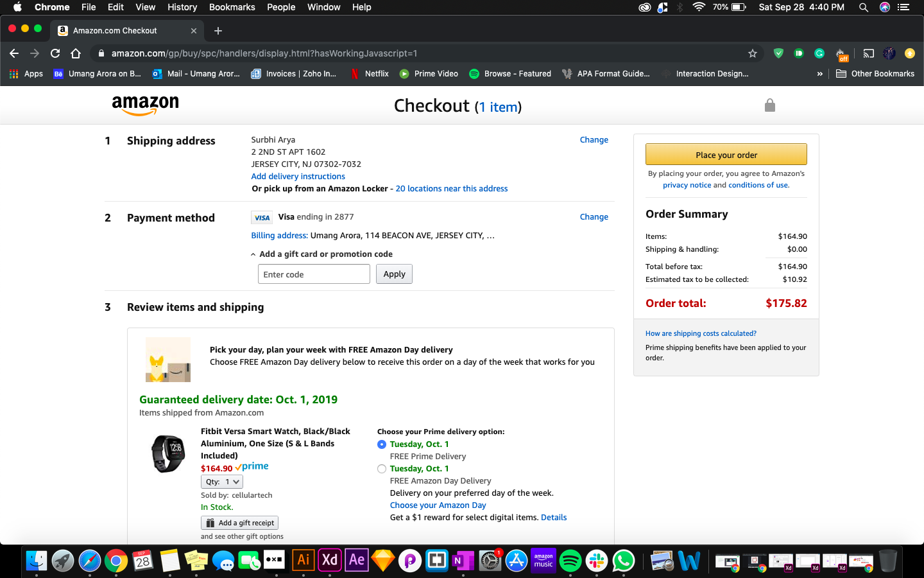Open the Invoices Zoho bookmark
924x578 pixels.
coord(294,74)
